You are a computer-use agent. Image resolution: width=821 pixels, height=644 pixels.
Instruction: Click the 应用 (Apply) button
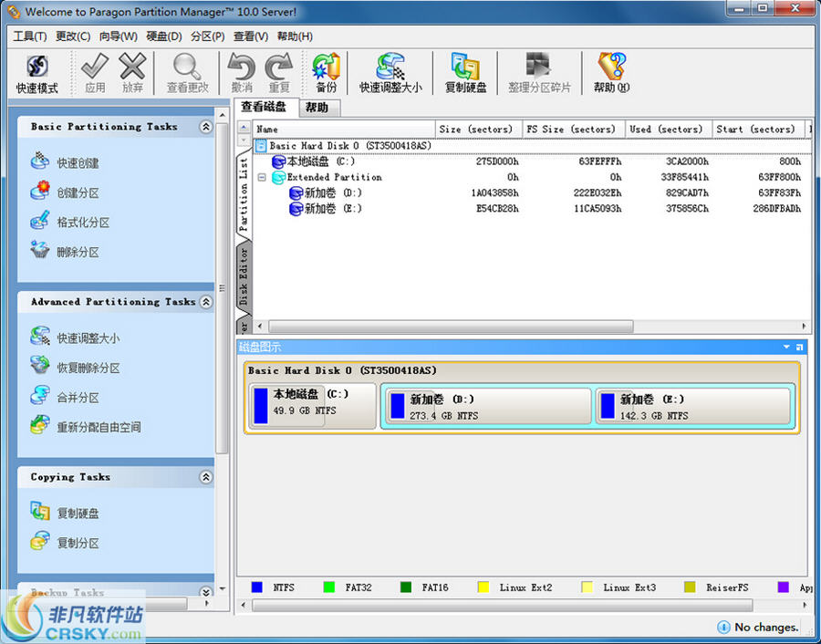click(95, 71)
